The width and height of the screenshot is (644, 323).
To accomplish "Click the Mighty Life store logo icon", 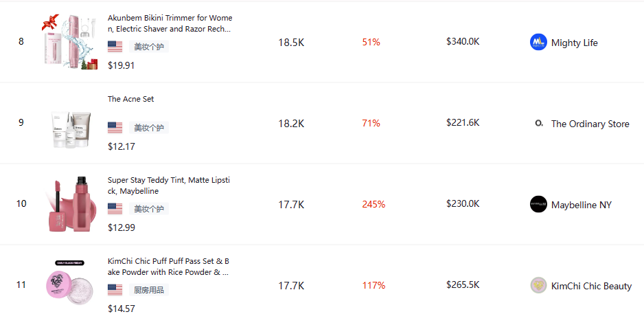I will (x=538, y=42).
